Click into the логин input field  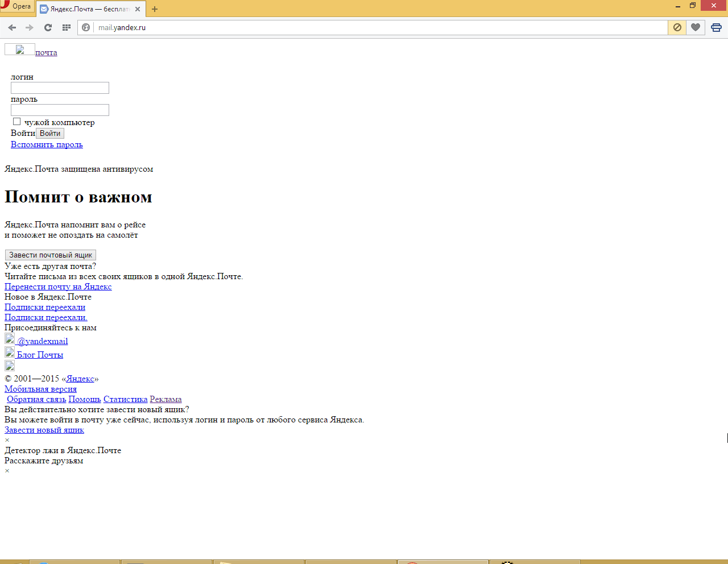click(x=60, y=88)
